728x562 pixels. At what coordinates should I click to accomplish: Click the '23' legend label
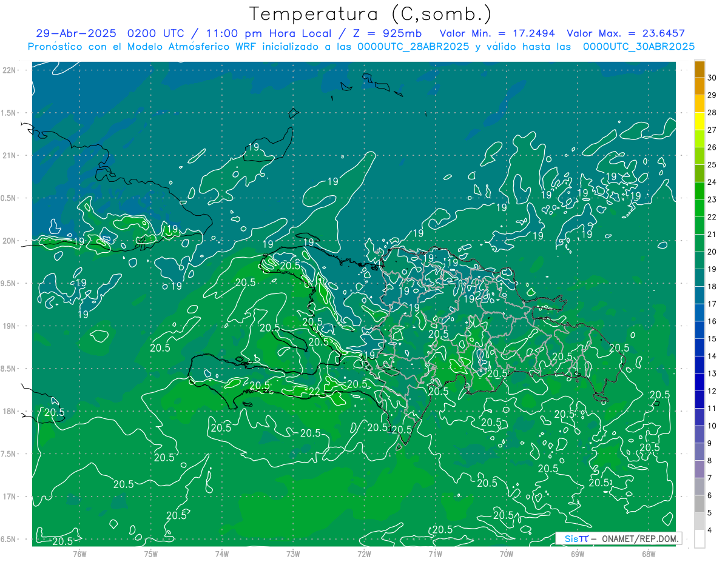pos(713,199)
